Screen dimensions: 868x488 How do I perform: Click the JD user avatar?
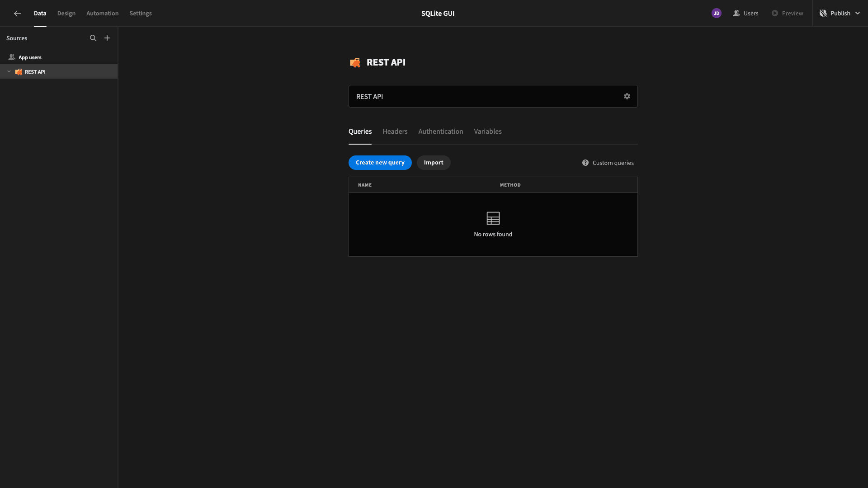tap(717, 13)
